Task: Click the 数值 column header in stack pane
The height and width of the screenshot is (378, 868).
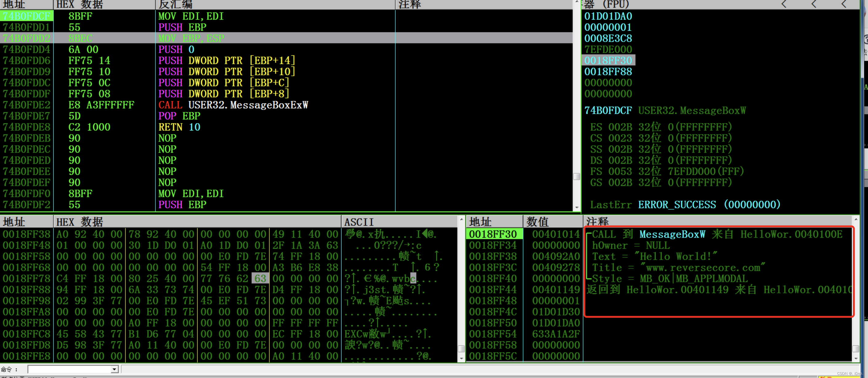Action: point(553,222)
